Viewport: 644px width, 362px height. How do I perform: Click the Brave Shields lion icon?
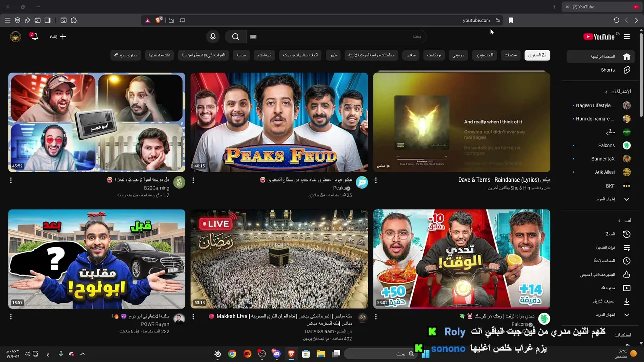pyautogui.click(x=159, y=20)
